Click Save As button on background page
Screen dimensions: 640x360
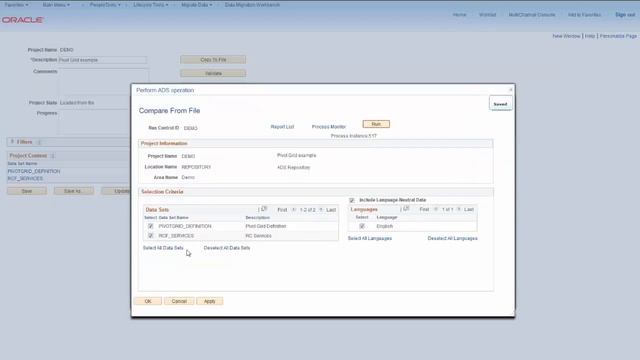coord(74,191)
